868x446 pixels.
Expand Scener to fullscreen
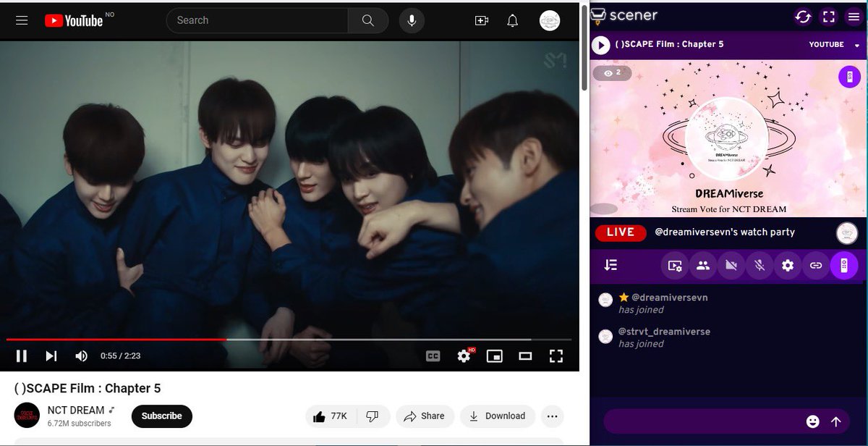(829, 17)
